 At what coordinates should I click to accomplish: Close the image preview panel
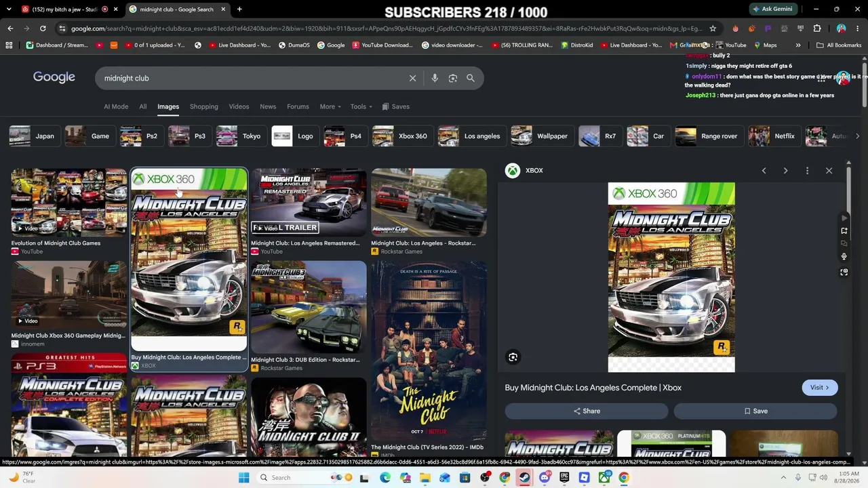[x=829, y=171]
